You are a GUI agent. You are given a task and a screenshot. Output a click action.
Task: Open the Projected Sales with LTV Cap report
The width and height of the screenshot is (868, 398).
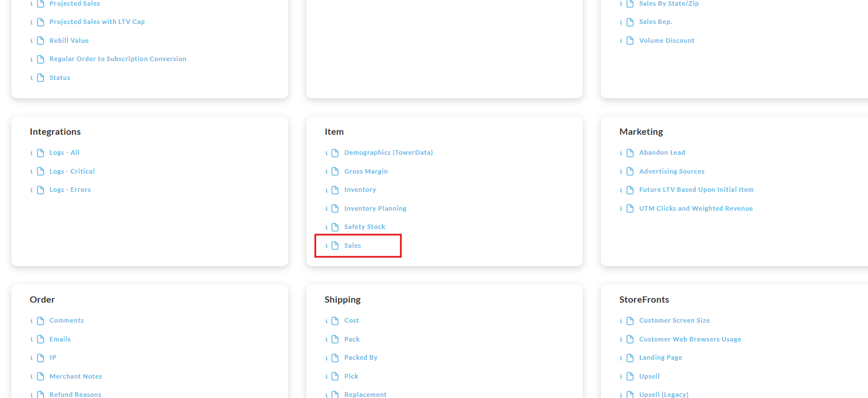click(x=97, y=22)
